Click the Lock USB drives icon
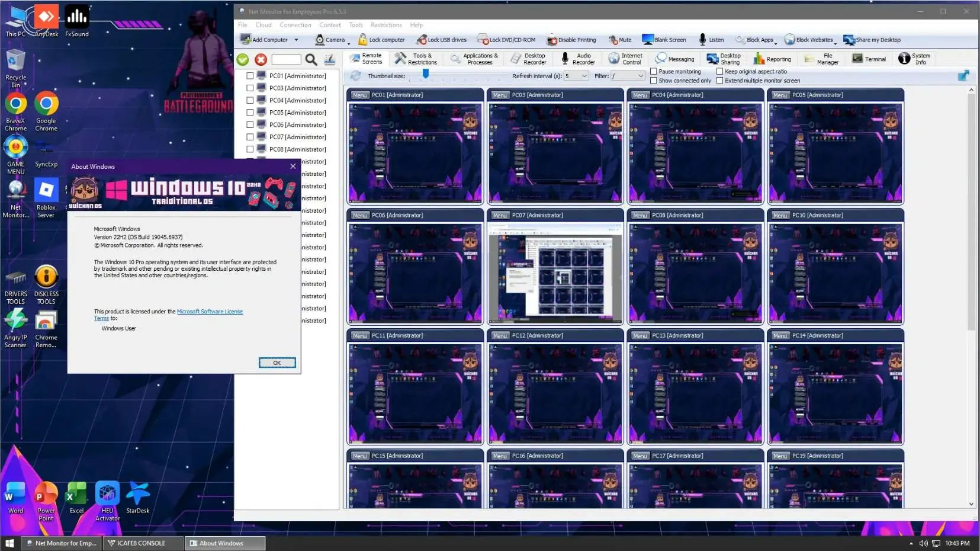980x551 pixels. coord(422,40)
